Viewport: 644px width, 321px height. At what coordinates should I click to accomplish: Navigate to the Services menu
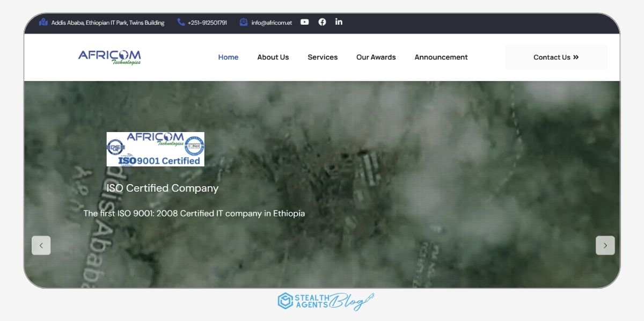pyautogui.click(x=323, y=57)
